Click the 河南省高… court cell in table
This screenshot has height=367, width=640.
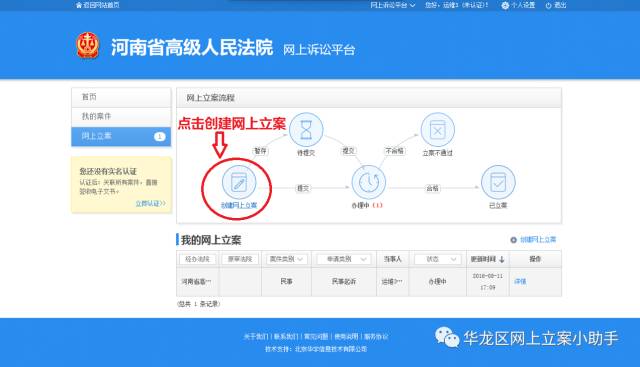[x=197, y=282]
